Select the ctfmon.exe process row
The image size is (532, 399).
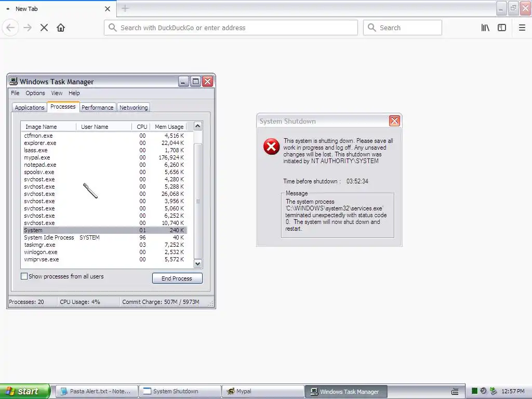(x=105, y=136)
